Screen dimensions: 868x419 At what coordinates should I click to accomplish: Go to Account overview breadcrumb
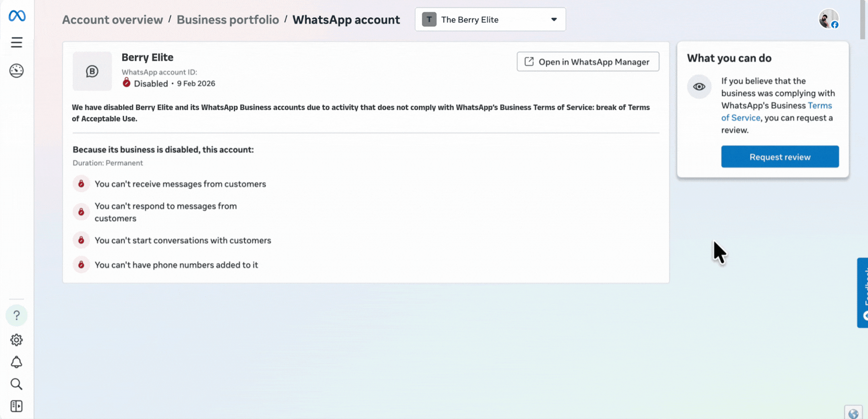[x=112, y=19]
